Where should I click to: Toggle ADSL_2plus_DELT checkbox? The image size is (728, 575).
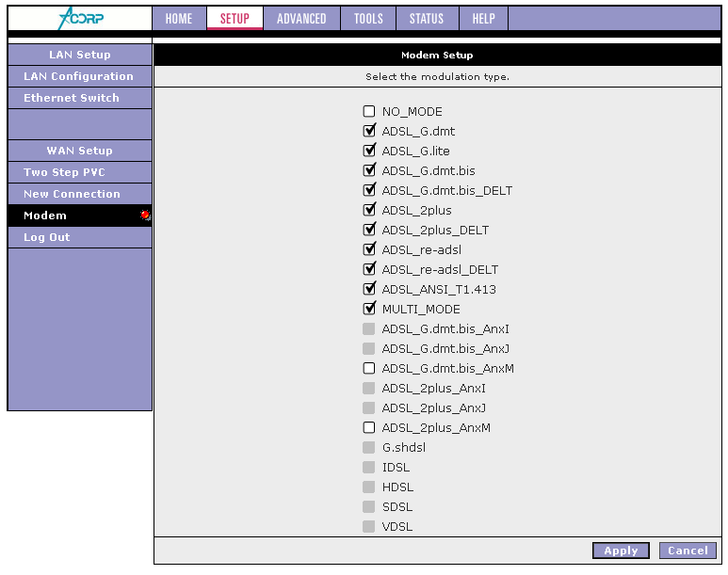pyautogui.click(x=369, y=230)
